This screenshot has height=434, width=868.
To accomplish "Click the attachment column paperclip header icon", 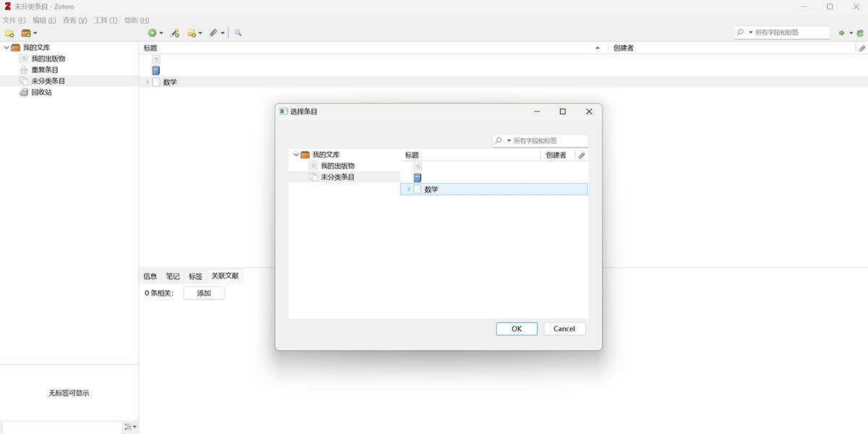I will 861,48.
